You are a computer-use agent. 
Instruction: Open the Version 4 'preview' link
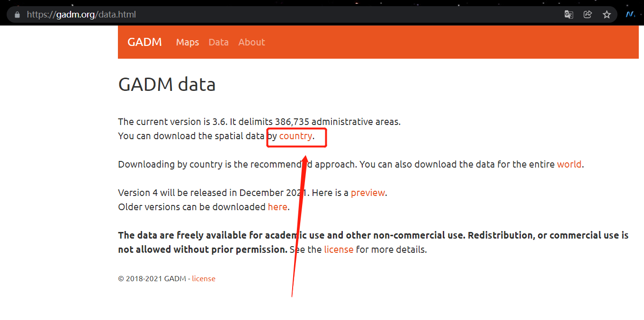(367, 193)
